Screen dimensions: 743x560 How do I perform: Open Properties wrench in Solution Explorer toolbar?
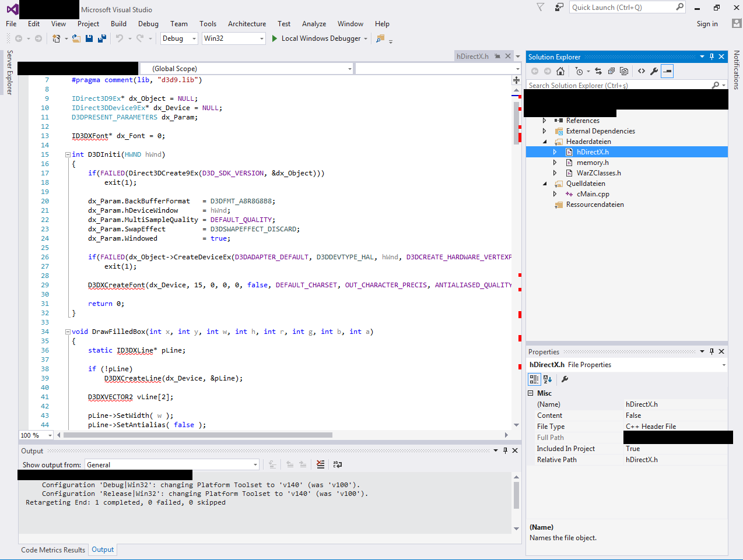coord(654,71)
